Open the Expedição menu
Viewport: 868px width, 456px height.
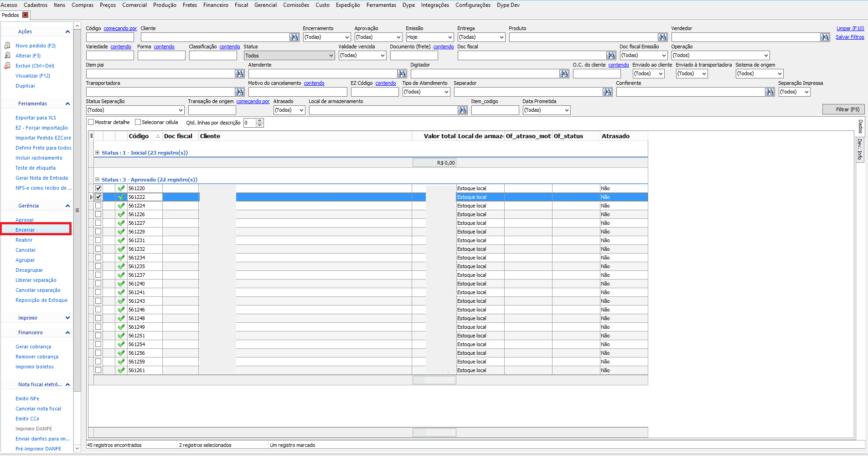(348, 5)
